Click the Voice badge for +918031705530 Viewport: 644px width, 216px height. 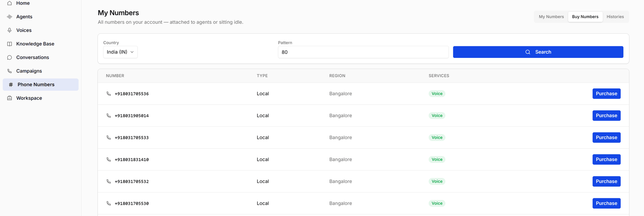(x=437, y=203)
